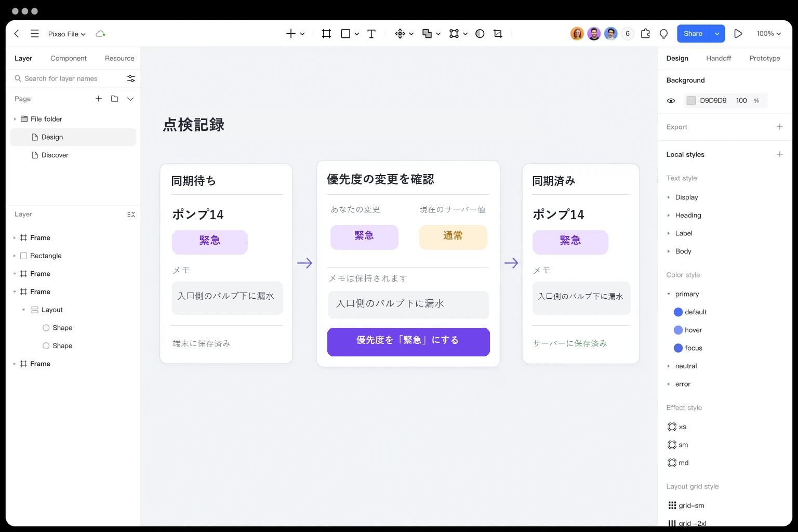
Task: Select the crop tool
Action: [x=498, y=34]
